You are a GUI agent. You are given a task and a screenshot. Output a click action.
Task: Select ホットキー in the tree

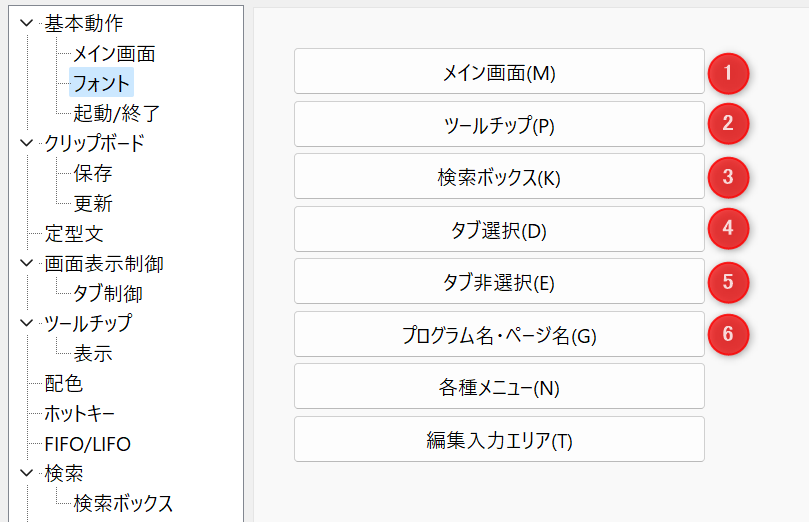79,413
